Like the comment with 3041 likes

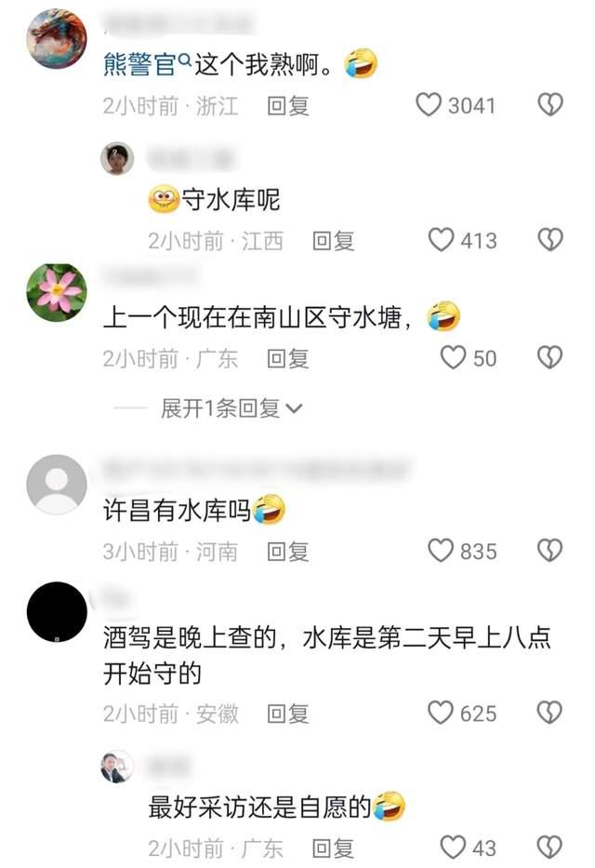click(x=429, y=104)
